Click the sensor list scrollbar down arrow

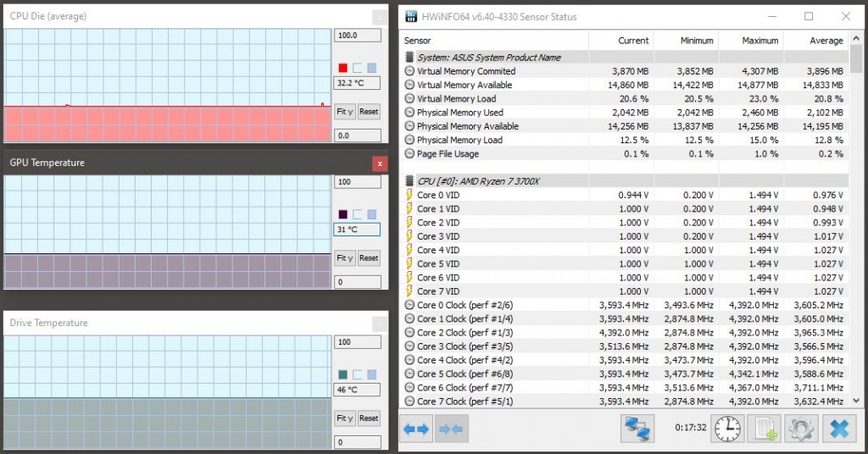pyautogui.click(x=856, y=401)
